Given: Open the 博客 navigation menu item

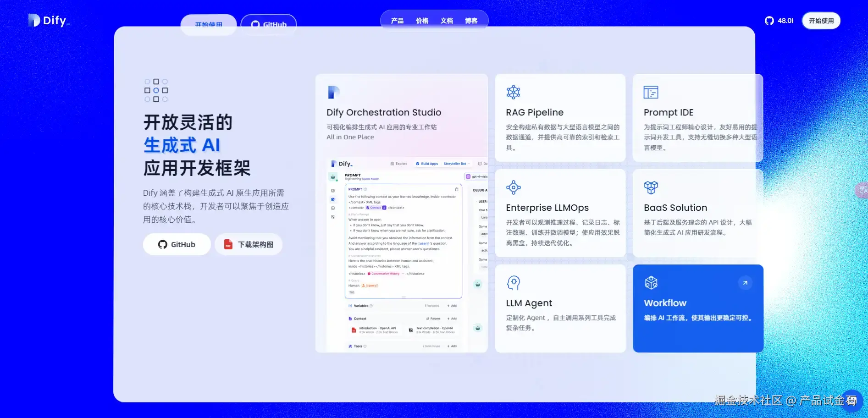Looking at the screenshot, I should [x=471, y=21].
